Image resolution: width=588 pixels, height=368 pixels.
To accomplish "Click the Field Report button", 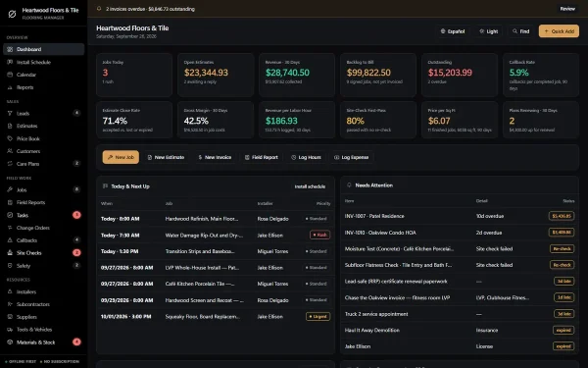I will 262,157.
